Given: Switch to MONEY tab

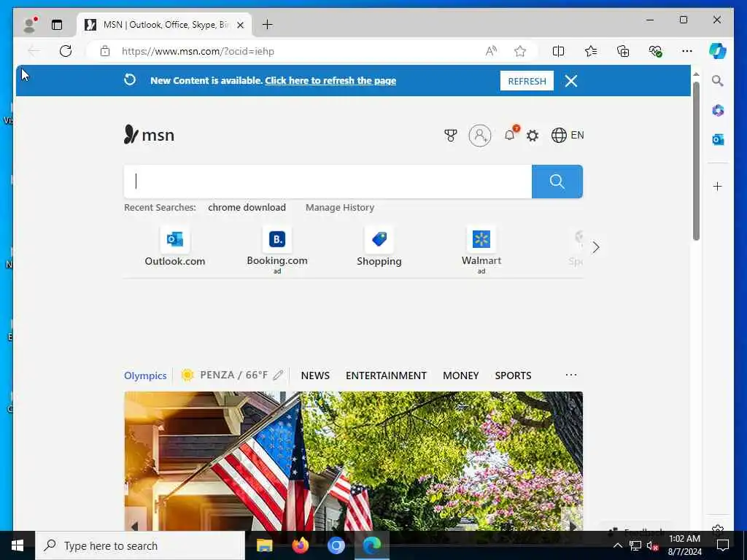Looking at the screenshot, I should click(x=461, y=376).
